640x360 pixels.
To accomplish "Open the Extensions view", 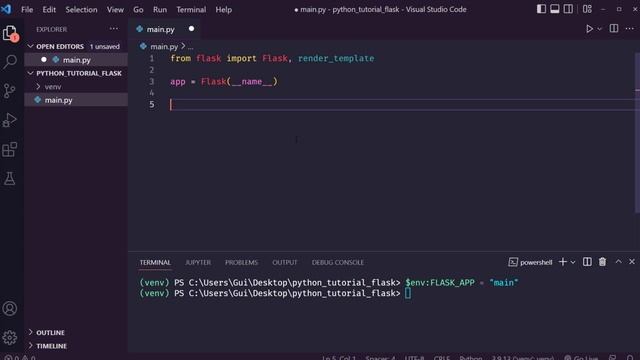I will (10, 149).
